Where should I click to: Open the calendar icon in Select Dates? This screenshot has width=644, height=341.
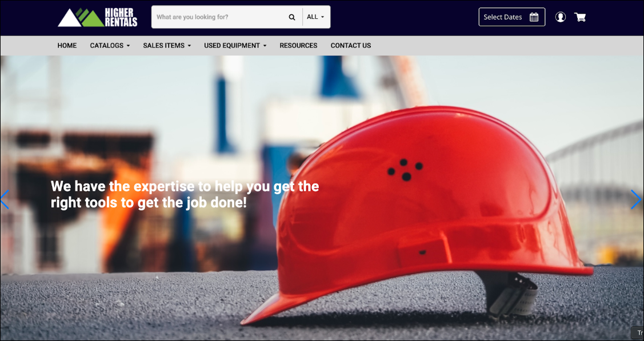coord(534,17)
